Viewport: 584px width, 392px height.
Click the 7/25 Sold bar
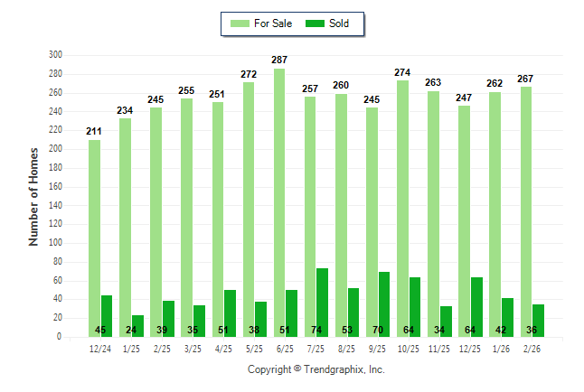[x=323, y=303]
